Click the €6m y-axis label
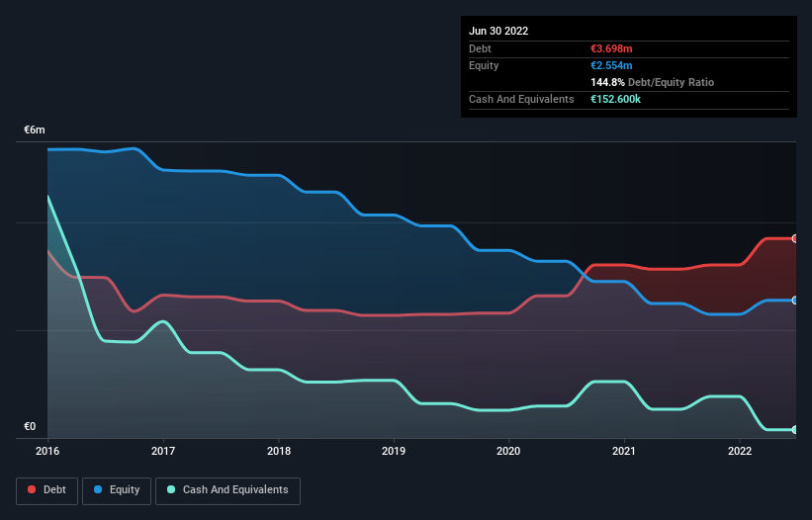812x520 pixels. (35, 130)
